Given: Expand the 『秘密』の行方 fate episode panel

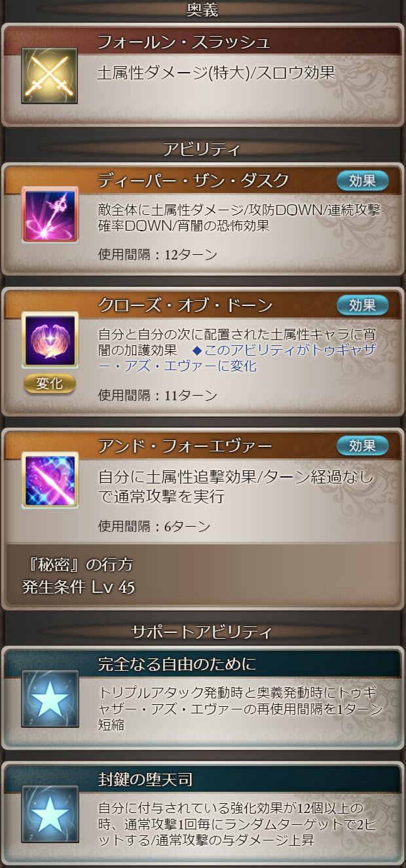Looking at the screenshot, I should pyautogui.click(x=203, y=575).
